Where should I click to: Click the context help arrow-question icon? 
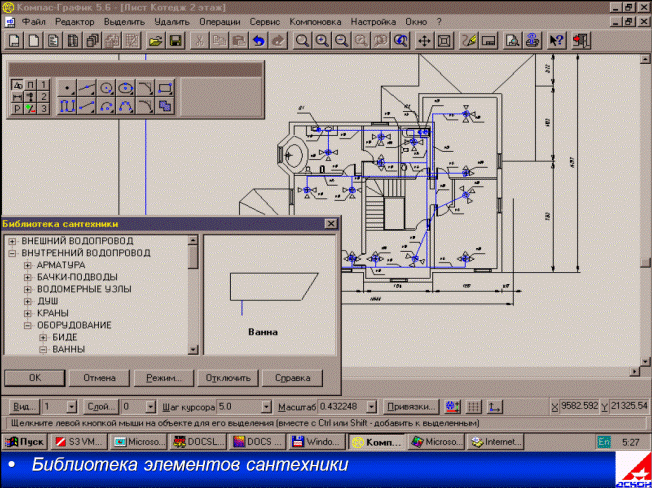click(556, 41)
